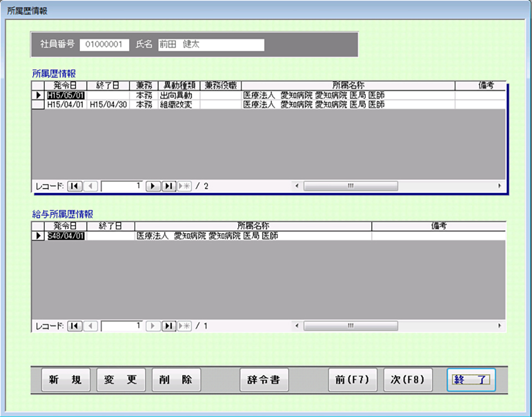The width and height of the screenshot is (532, 417).
Task: Open the 辞令書 document
Action: coord(264,380)
